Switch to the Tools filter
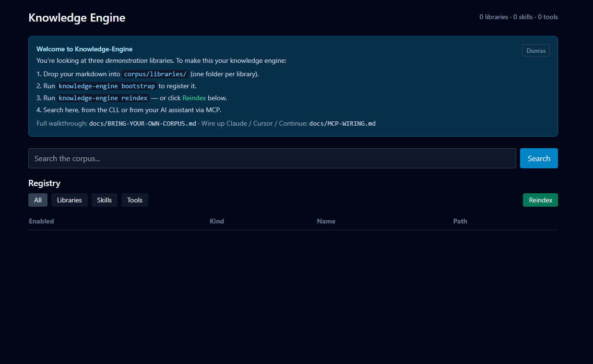 pyautogui.click(x=135, y=200)
